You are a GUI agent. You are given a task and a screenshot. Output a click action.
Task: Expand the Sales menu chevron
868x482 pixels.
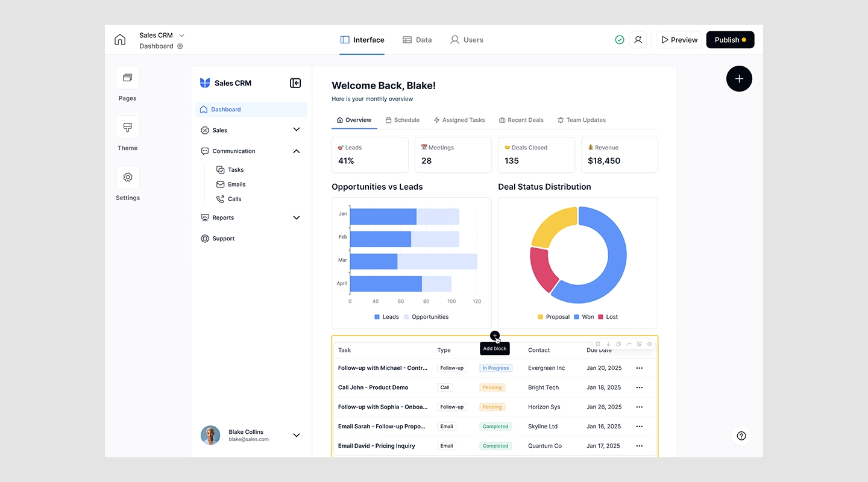[x=296, y=130]
